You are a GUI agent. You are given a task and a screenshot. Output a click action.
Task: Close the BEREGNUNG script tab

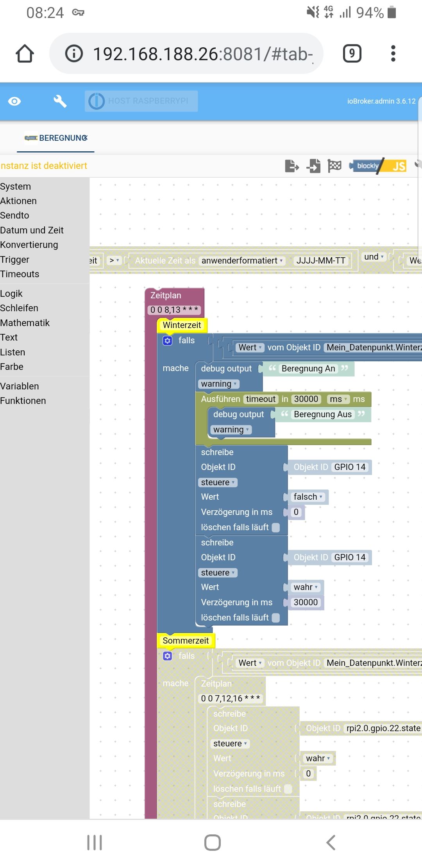[85, 138]
